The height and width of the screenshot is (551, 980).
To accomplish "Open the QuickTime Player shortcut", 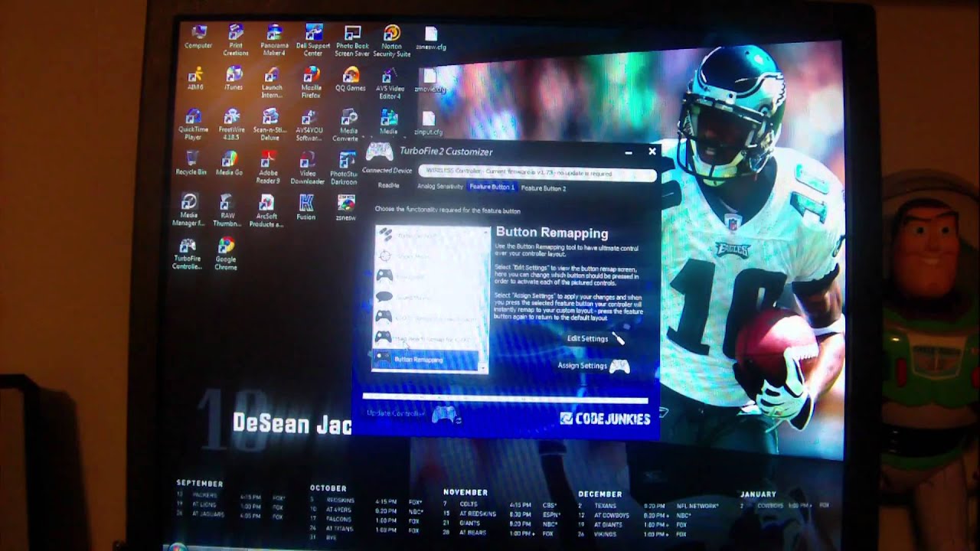I will click(x=193, y=125).
